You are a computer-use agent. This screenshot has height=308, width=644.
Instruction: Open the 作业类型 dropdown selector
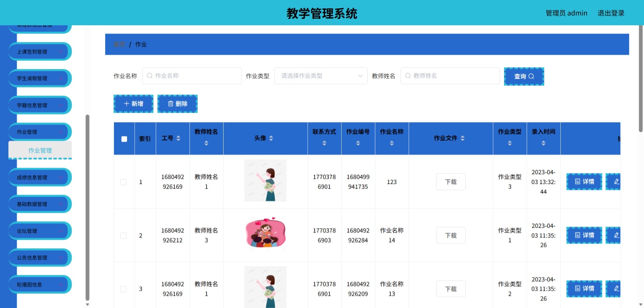coord(321,76)
